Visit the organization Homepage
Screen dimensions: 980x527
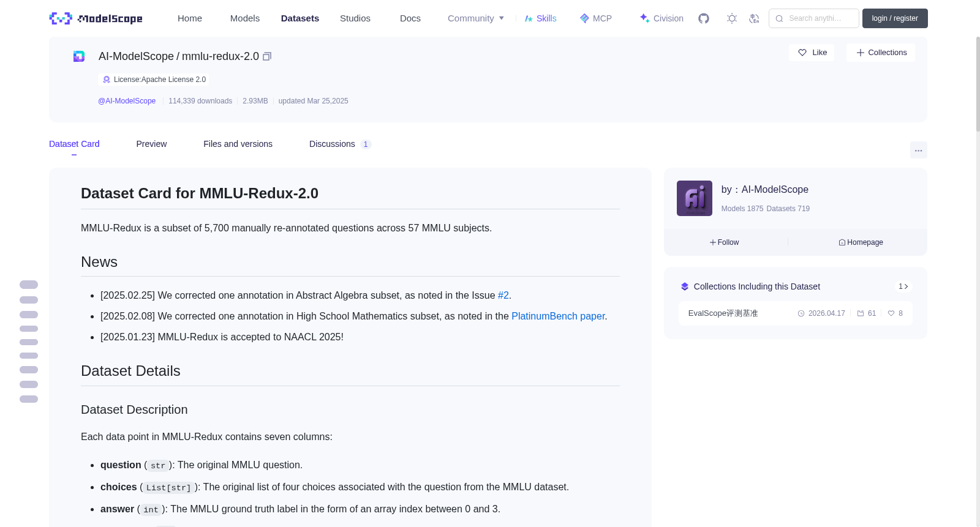coord(861,242)
